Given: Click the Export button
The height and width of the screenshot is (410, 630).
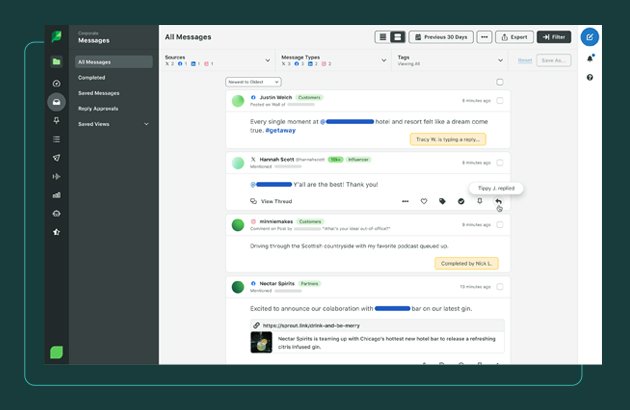Looking at the screenshot, I should click(513, 37).
